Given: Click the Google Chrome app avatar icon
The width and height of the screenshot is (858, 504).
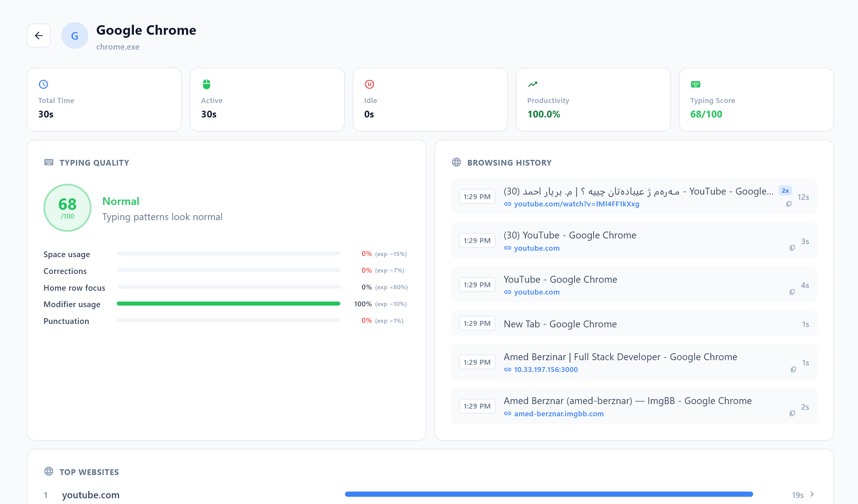Looking at the screenshot, I should click(75, 35).
